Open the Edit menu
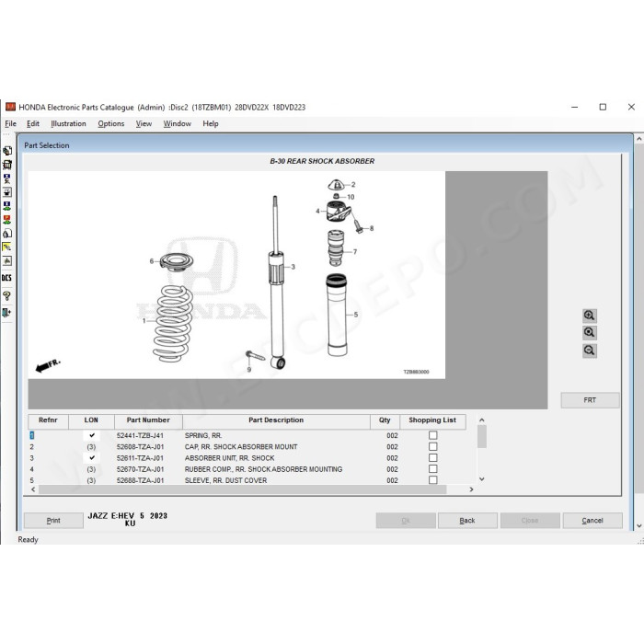The image size is (644, 644). point(33,123)
